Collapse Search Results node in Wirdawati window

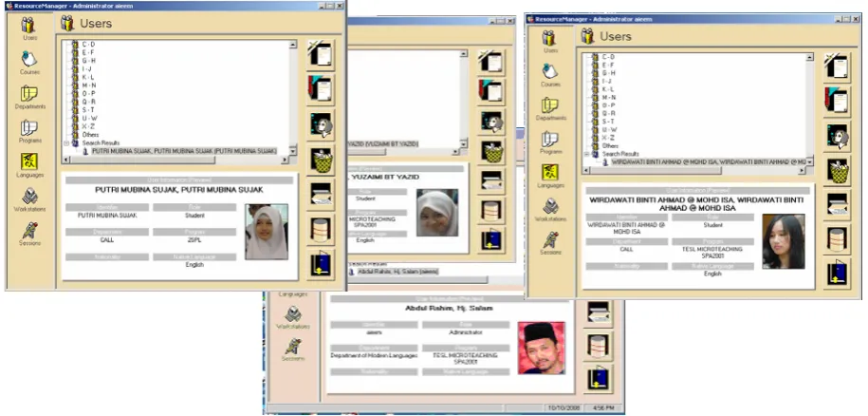coord(587,154)
